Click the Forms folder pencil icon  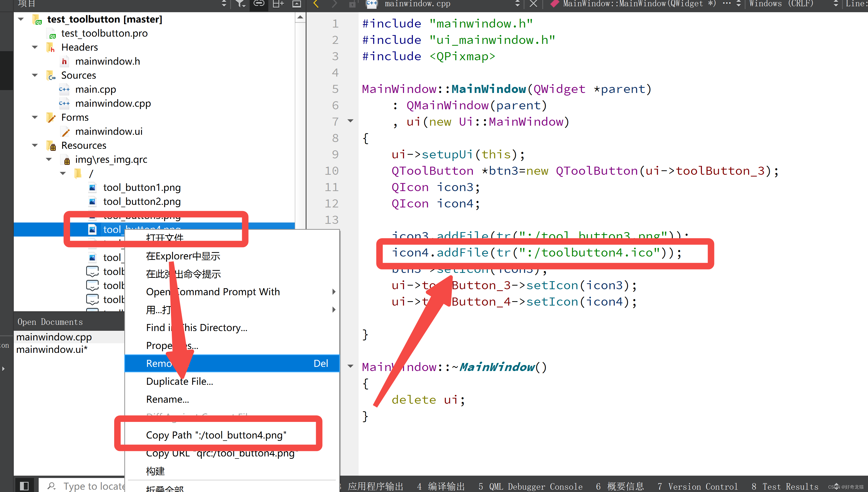pyautogui.click(x=51, y=118)
